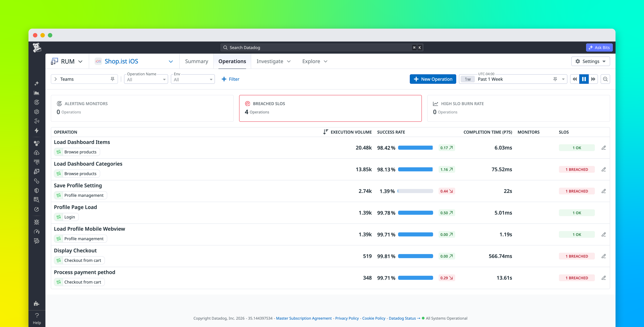Focus the Search Datadog field
The height and width of the screenshot is (327, 644).
[x=322, y=47]
